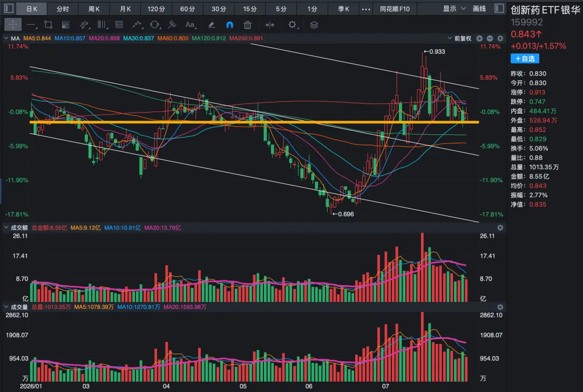
Task: Click the orange horizontal support line
Action: [x=254, y=122]
